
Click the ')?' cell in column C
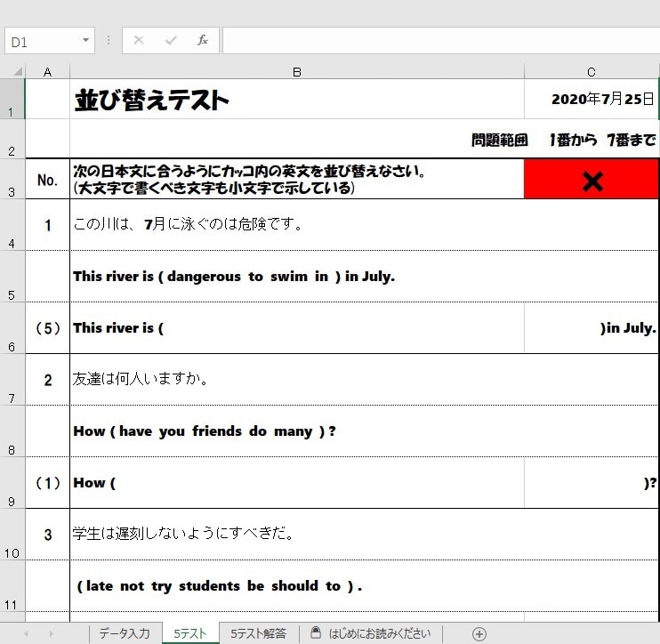(x=592, y=483)
